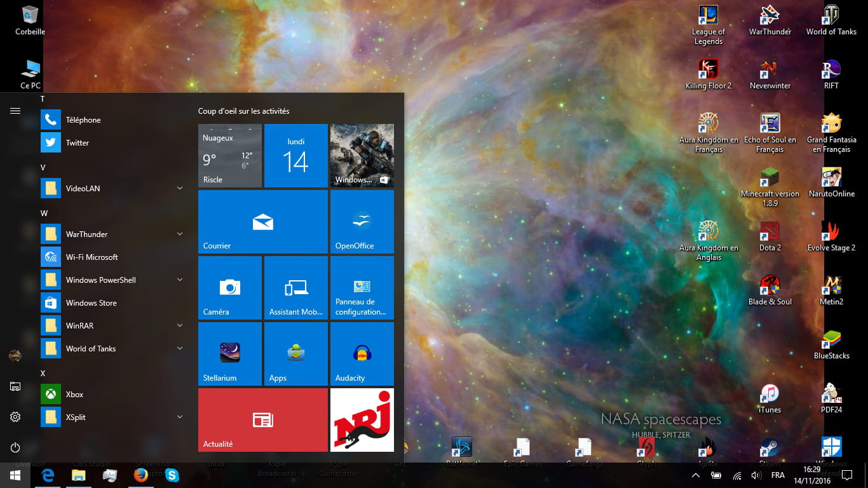Open the calendar tile showing lundi 14

296,156
